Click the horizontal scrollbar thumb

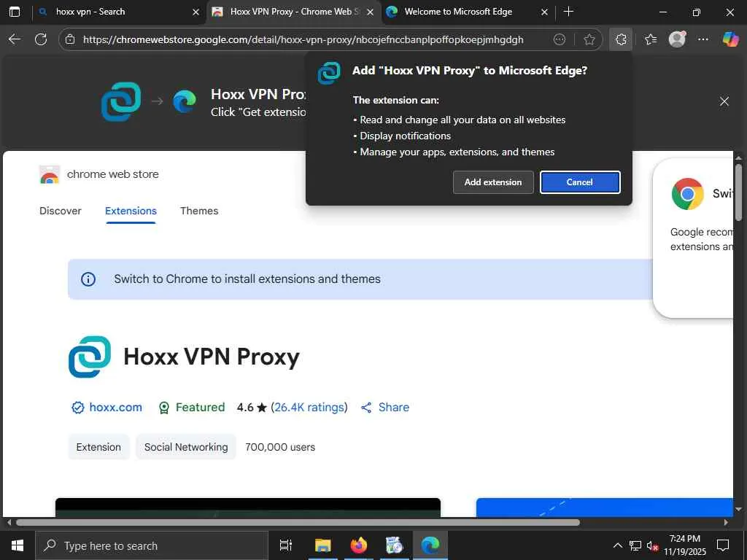[298, 522]
